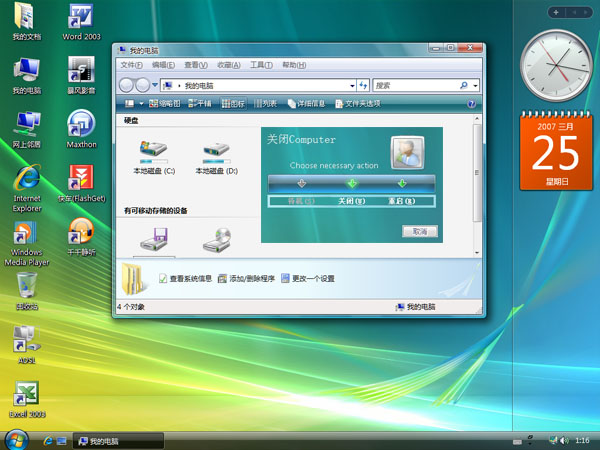Open 文件夹选项 folder options
Screen dimensions: 600x450
(x=358, y=103)
